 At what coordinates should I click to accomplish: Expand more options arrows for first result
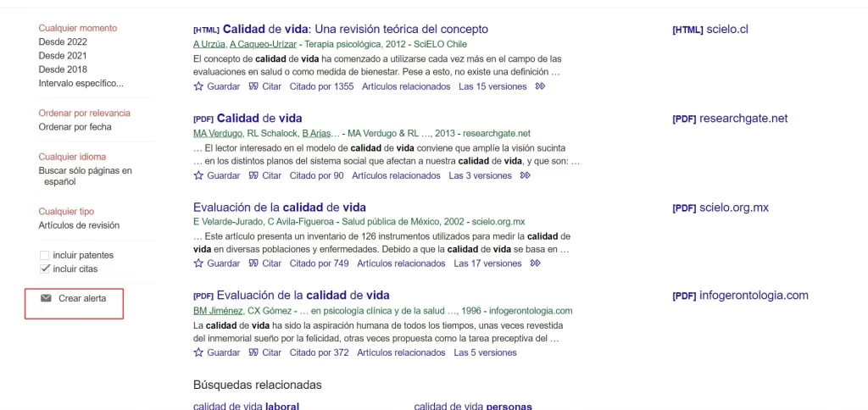coord(540,86)
